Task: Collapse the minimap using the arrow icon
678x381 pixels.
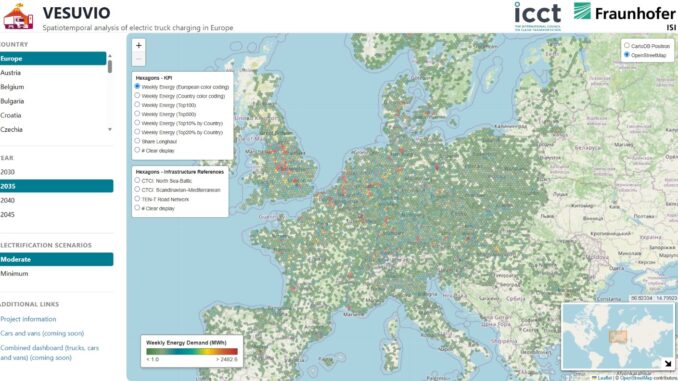Action: tap(668, 364)
